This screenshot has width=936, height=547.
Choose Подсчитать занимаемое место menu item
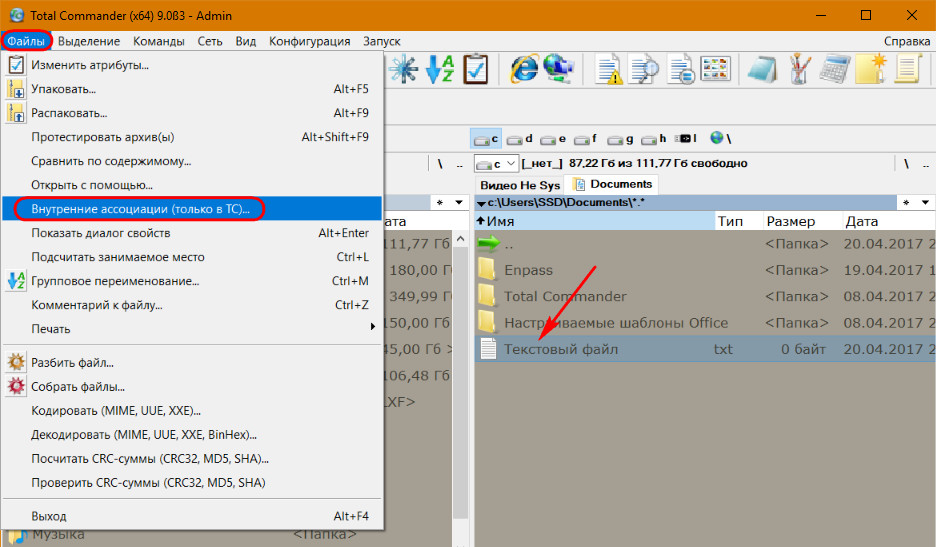192,257
